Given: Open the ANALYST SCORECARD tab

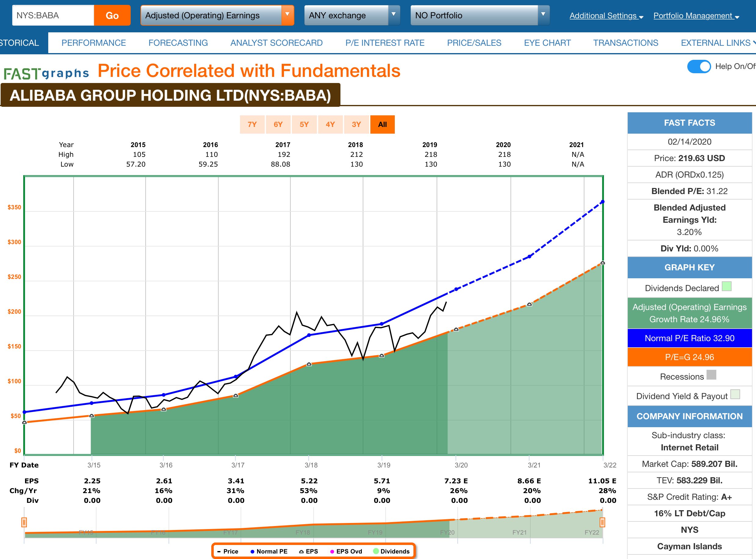Looking at the screenshot, I should (x=276, y=43).
